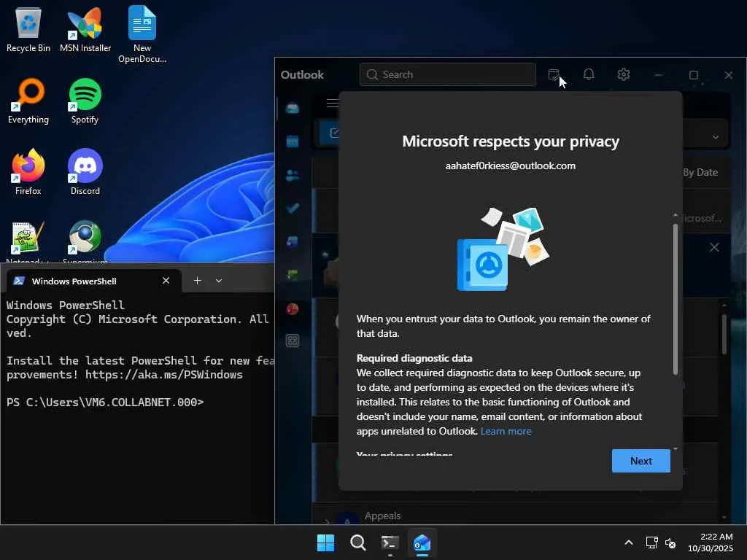Expand Outlook's ribbon with the chevron
The height and width of the screenshot is (560, 747).
(716, 137)
